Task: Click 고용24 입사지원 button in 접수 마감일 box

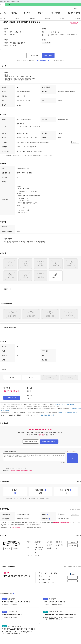Action: click(x=12, y=398)
